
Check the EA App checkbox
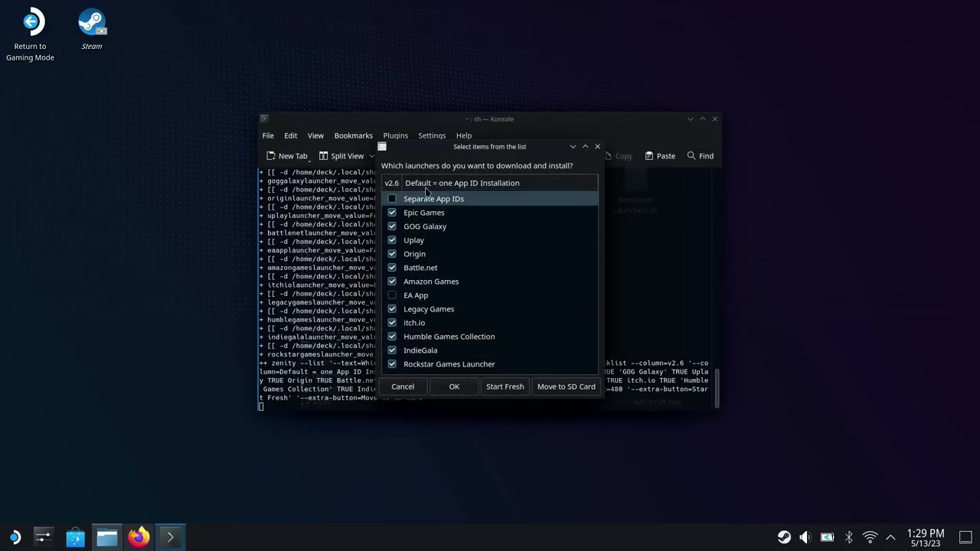coord(392,295)
